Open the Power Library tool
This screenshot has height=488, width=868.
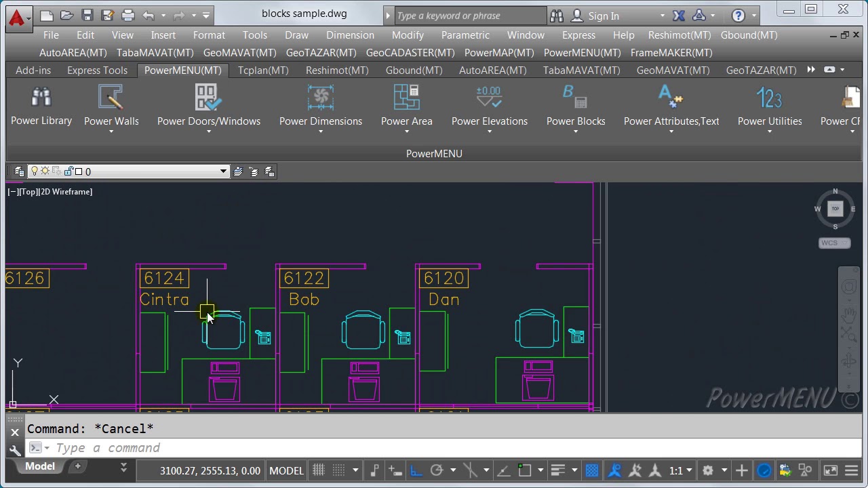pos(41,106)
